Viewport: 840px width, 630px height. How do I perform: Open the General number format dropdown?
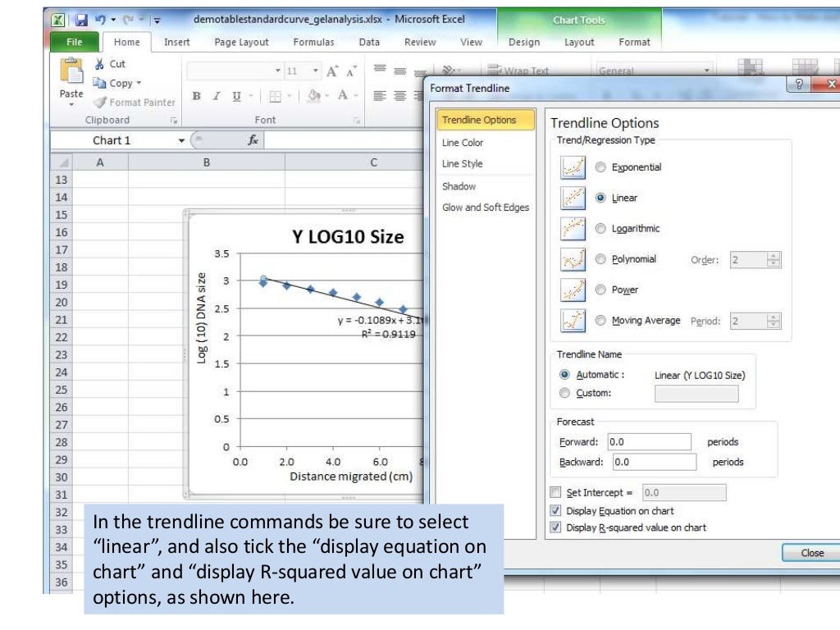pos(706,71)
